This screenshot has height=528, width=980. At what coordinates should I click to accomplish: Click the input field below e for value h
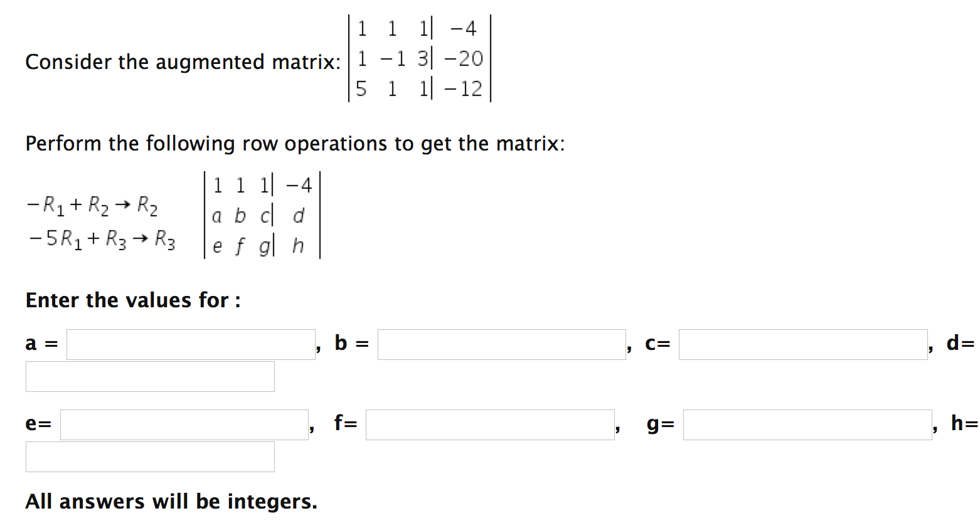tap(150, 457)
